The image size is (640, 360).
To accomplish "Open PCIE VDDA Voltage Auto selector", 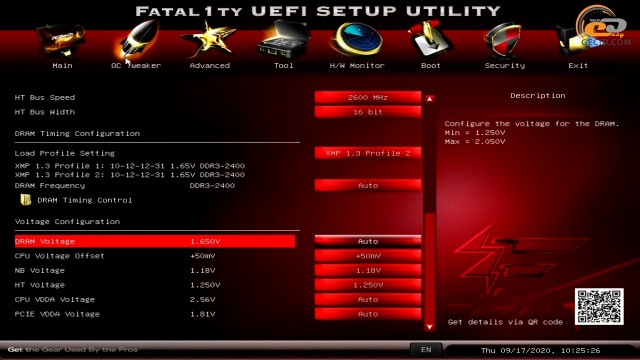I will click(x=368, y=314).
